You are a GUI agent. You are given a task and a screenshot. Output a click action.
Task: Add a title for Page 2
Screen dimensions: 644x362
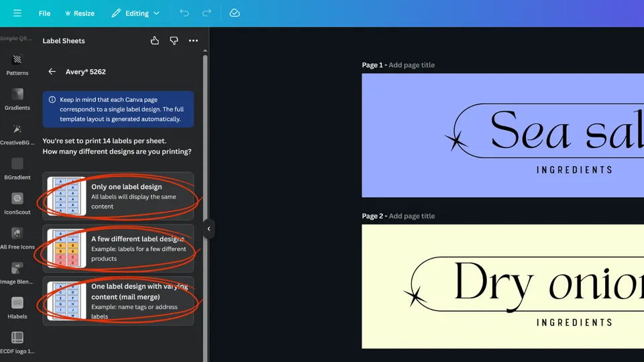click(411, 216)
